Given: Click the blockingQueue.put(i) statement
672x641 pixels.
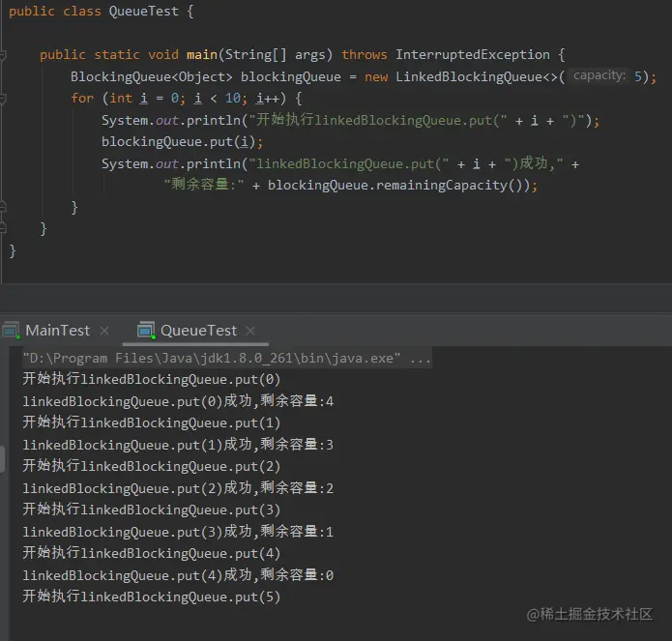Looking at the screenshot, I should pyautogui.click(x=182, y=142).
